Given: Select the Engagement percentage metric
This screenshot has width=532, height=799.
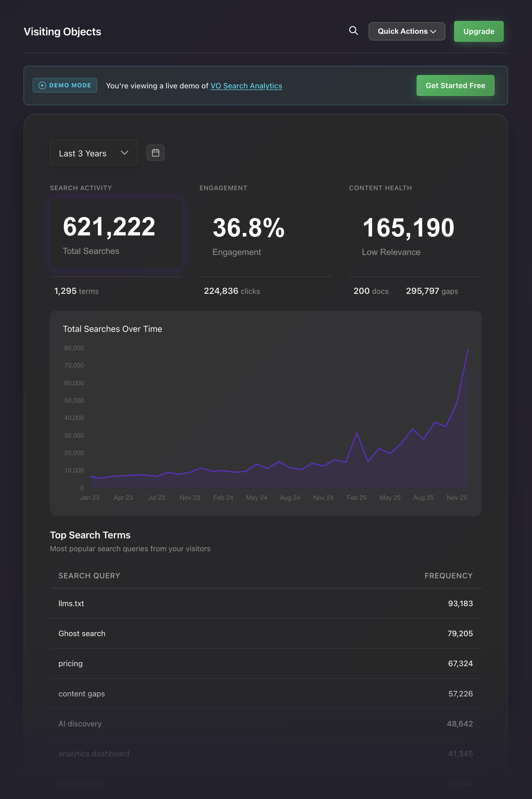Looking at the screenshot, I should click(x=248, y=229).
